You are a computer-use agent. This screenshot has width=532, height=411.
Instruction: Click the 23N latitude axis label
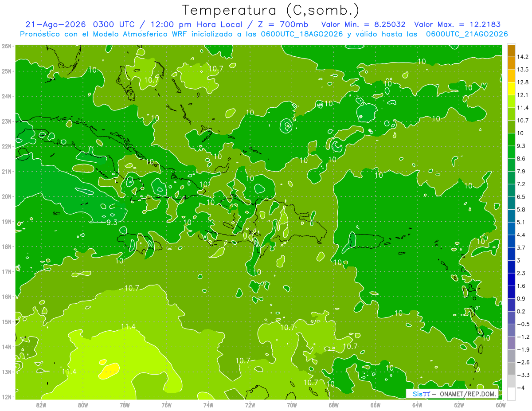tap(7, 121)
